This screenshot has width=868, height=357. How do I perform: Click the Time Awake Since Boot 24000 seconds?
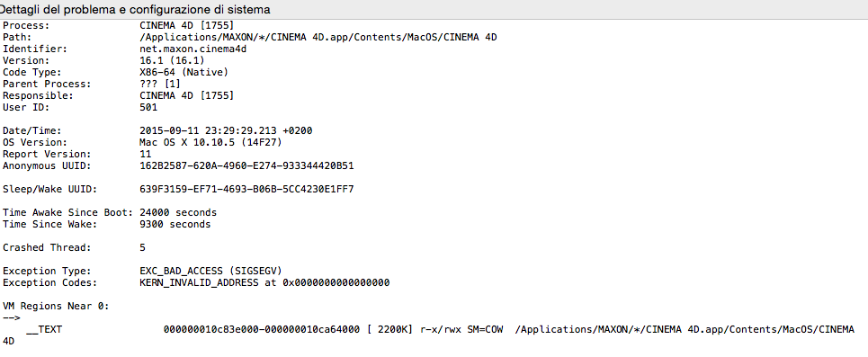click(x=178, y=212)
